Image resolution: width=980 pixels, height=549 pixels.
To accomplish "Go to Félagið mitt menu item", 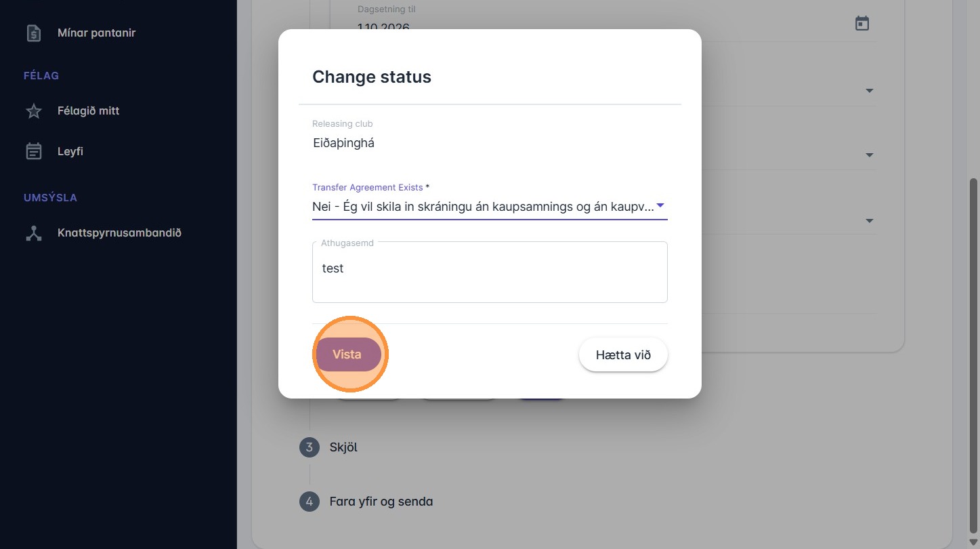I will click(89, 111).
